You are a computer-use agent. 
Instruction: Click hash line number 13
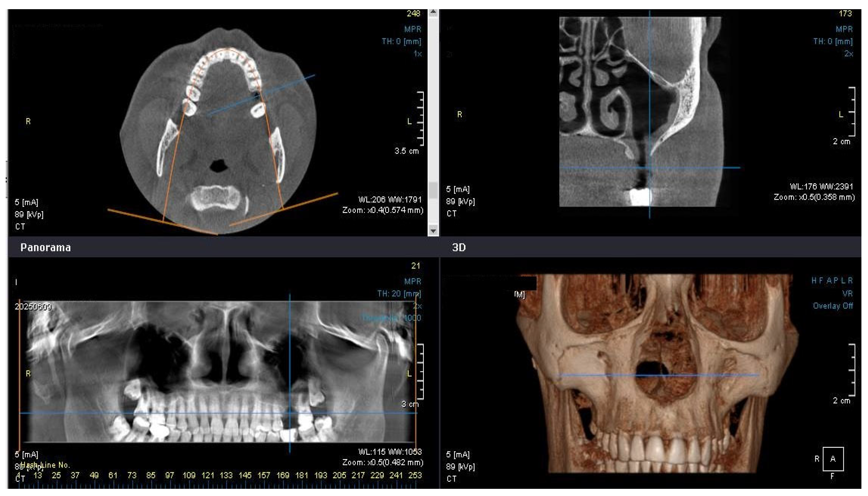38,475
